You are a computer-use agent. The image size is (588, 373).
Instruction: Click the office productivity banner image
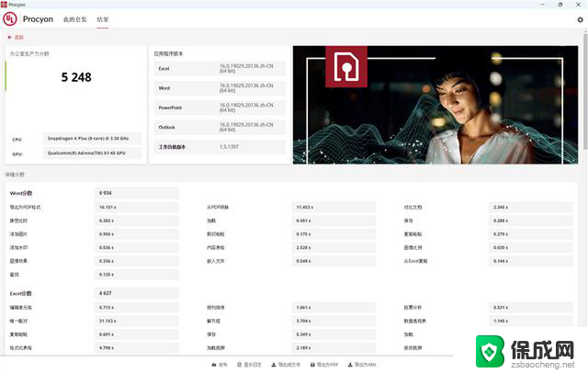pos(435,105)
